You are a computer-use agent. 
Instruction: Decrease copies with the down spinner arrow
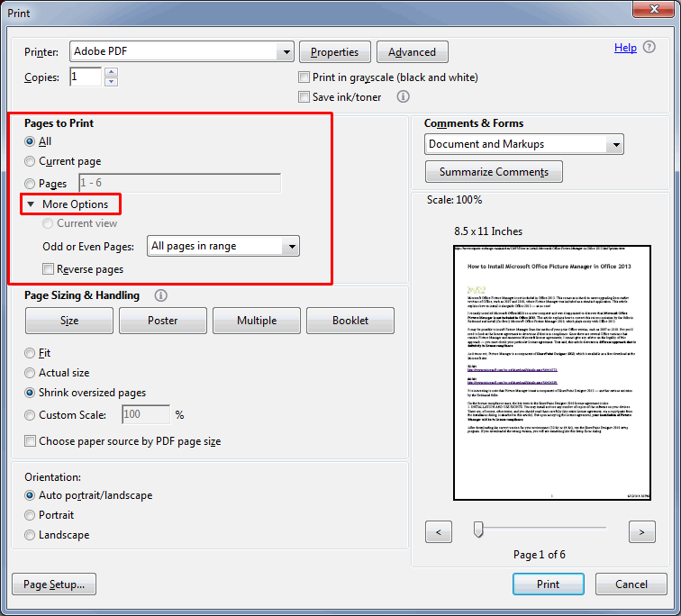coord(111,82)
